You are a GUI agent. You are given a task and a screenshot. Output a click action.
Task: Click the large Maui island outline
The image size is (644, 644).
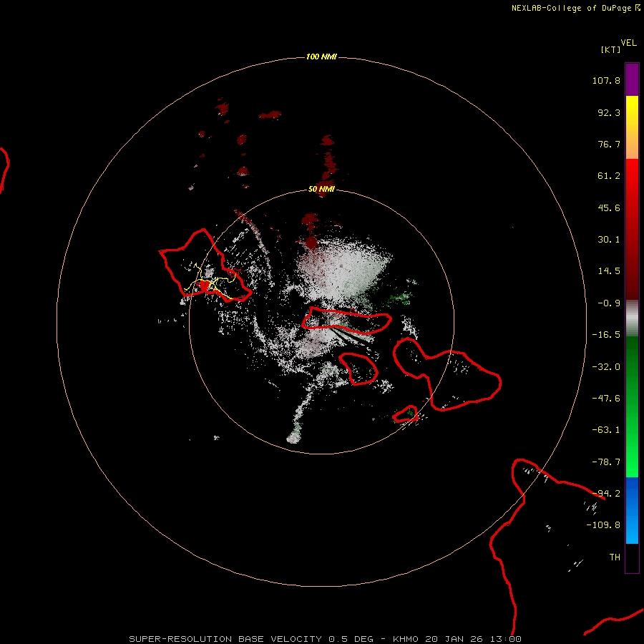[x=447, y=374]
